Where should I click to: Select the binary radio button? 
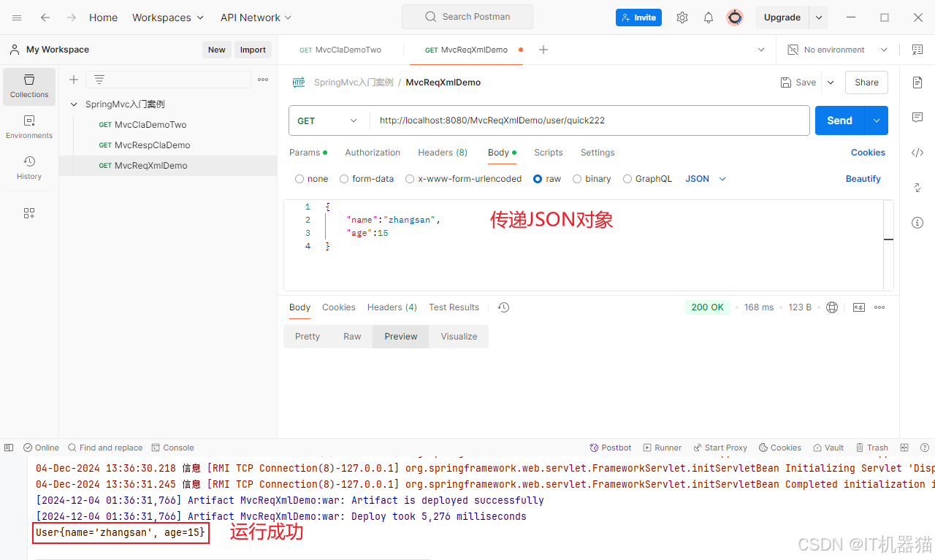click(x=577, y=179)
